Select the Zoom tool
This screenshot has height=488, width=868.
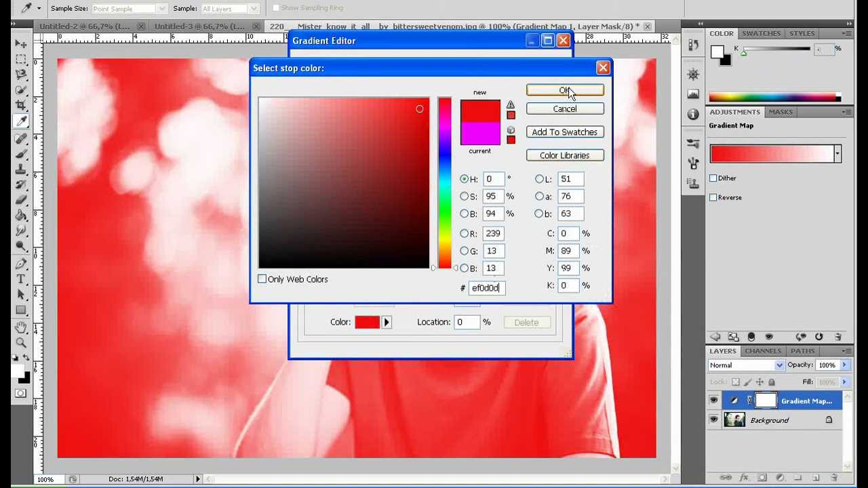[21, 343]
